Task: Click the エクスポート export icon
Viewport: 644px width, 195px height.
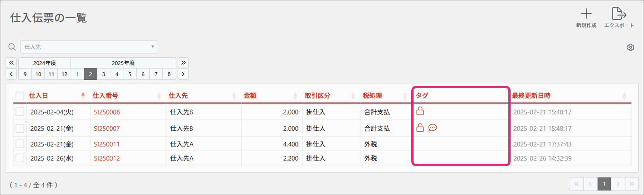Action: tap(619, 14)
